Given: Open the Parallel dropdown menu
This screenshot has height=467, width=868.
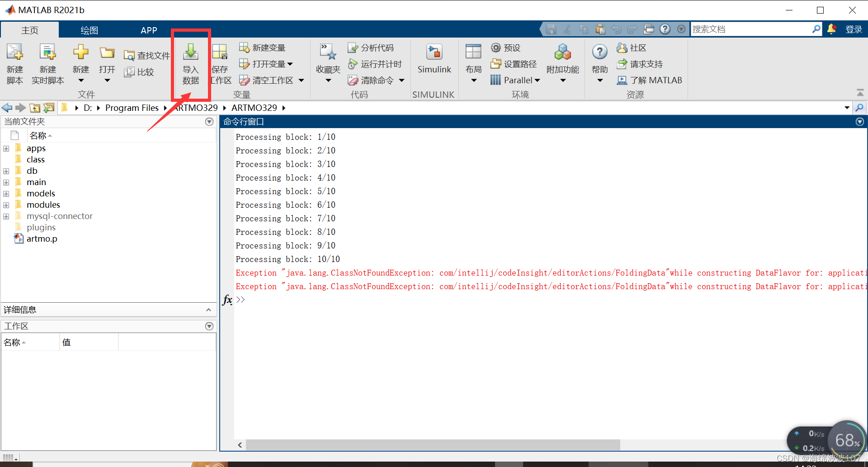Looking at the screenshot, I should [515, 80].
